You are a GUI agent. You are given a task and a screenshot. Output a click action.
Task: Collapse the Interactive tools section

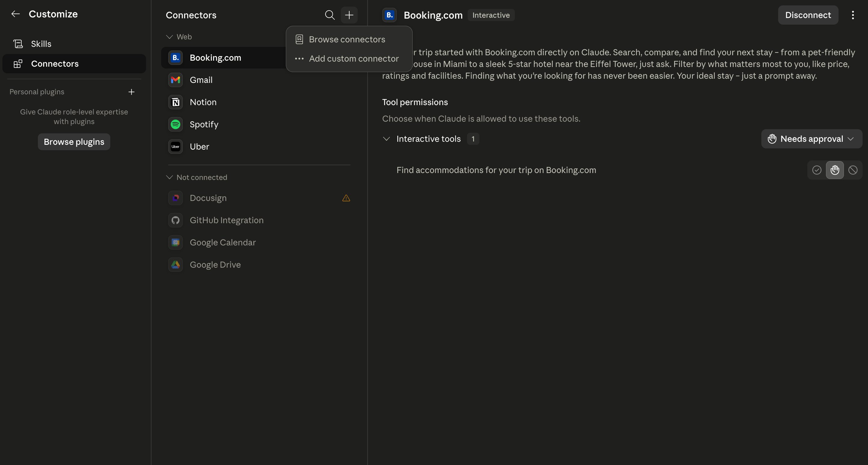coord(387,139)
